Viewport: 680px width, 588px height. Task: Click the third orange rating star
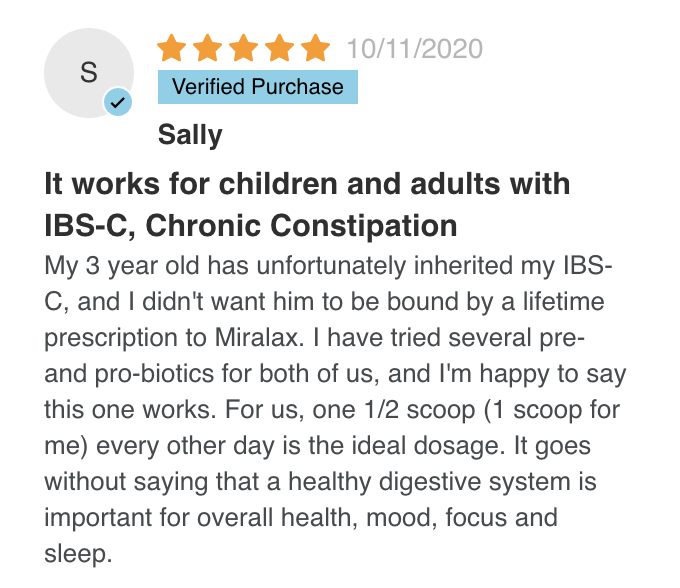click(244, 47)
